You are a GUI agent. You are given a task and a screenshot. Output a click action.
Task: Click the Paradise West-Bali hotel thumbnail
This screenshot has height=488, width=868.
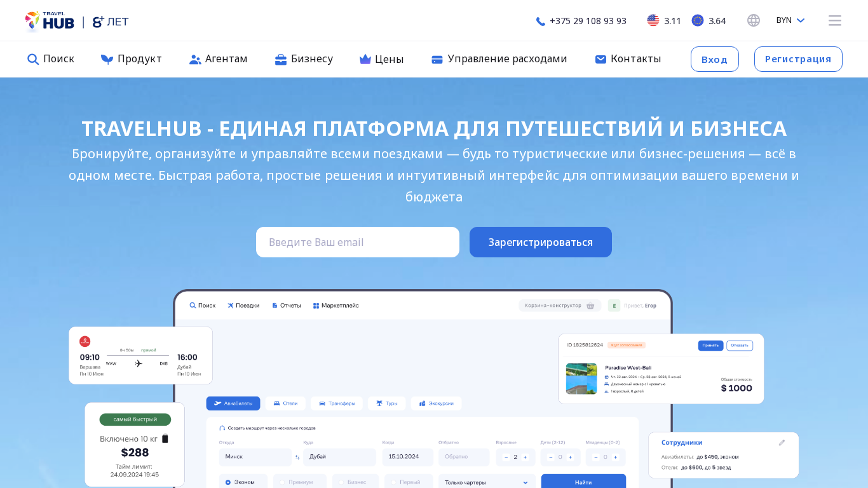(x=581, y=379)
